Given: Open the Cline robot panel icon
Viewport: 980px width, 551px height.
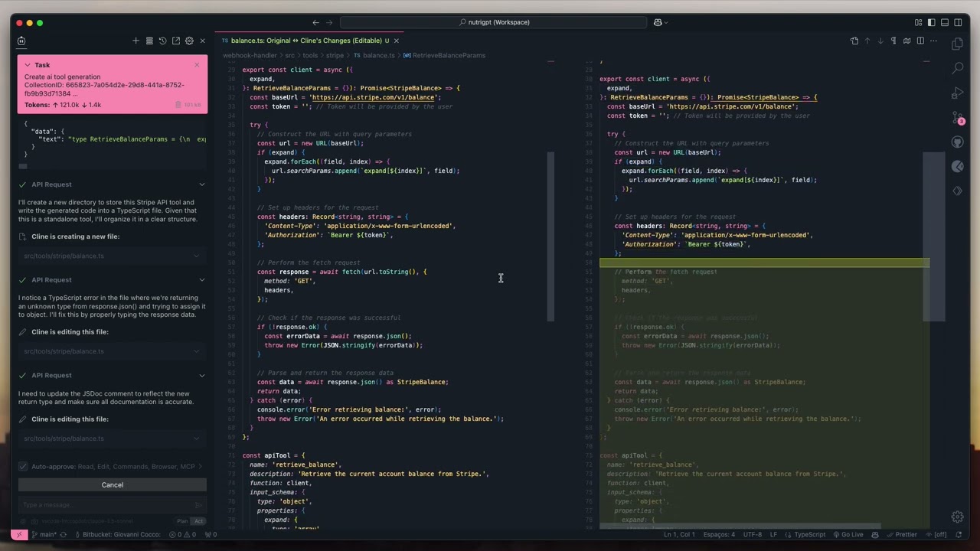Looking at the screenshot, I should click(x=21, y=41).
